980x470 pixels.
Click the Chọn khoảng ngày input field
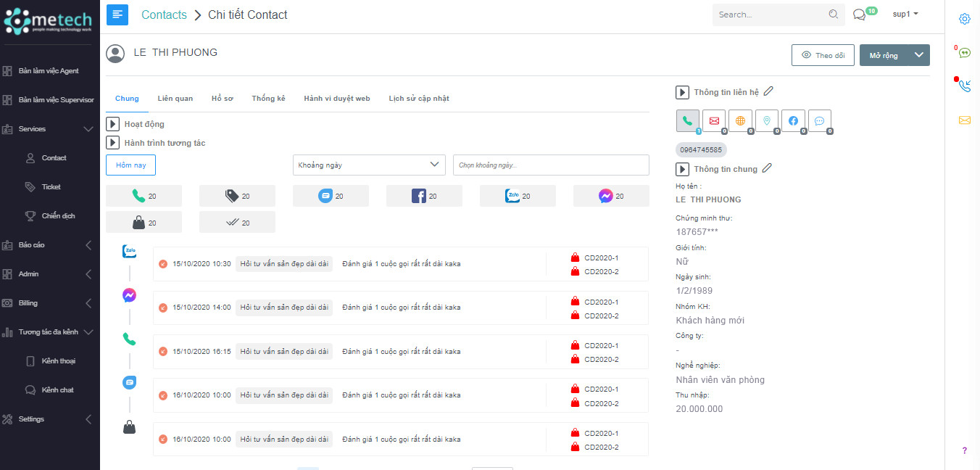click(x=551, y=165)
